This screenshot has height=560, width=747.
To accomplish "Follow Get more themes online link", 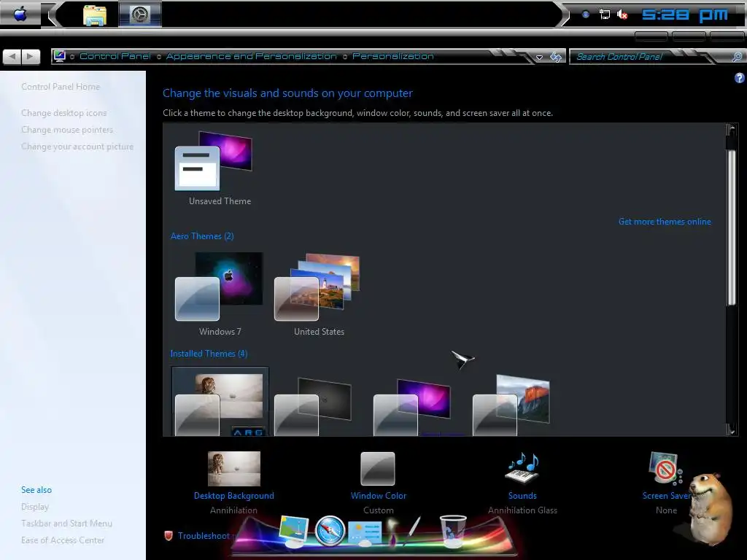I will coord(665,222).
